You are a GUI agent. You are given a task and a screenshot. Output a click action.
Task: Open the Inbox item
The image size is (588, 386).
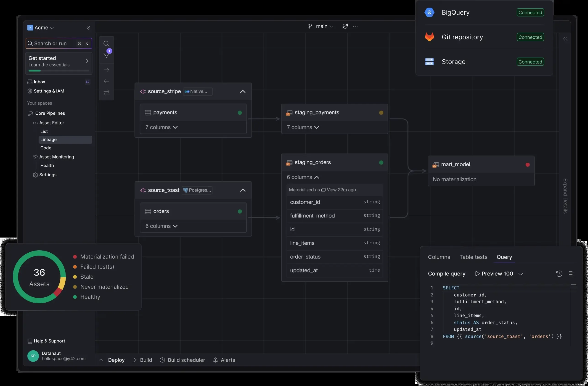[x=59, y=82]
